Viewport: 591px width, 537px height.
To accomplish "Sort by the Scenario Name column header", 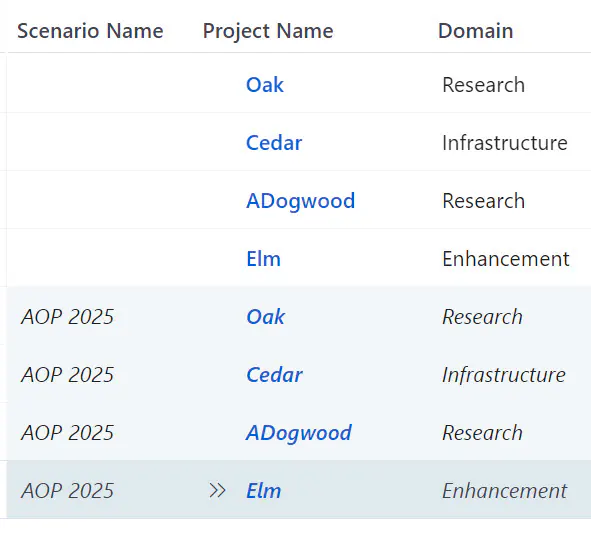I will click(90, 31).
